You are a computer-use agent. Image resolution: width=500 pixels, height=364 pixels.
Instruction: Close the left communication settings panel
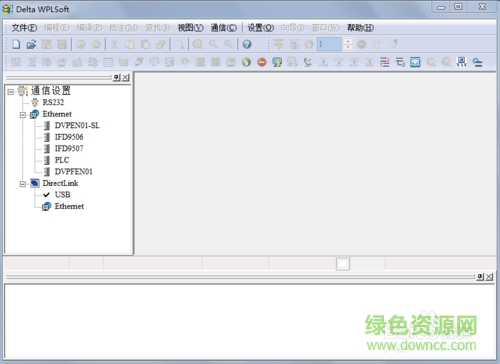[x=125, y=78]
